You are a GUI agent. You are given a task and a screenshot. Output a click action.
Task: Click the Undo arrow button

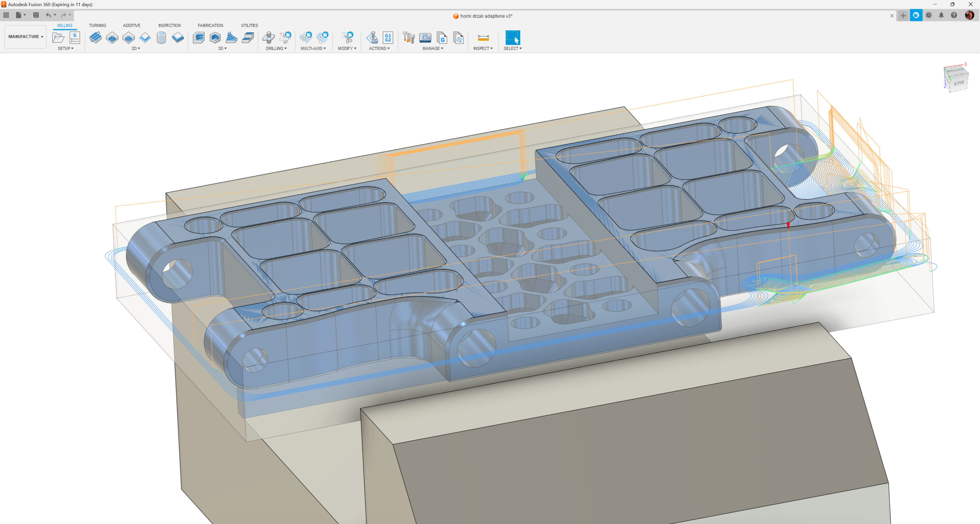pyautogui.click(x=48, y=15)
